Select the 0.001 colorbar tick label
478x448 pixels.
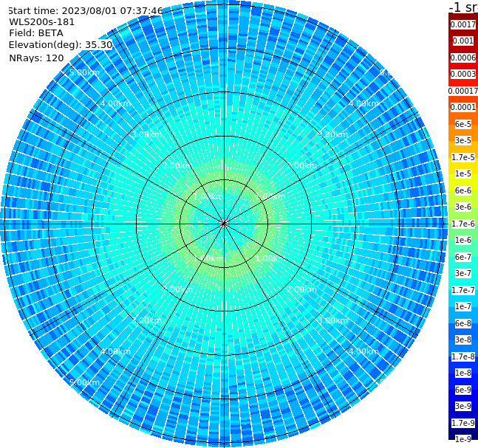463,41
